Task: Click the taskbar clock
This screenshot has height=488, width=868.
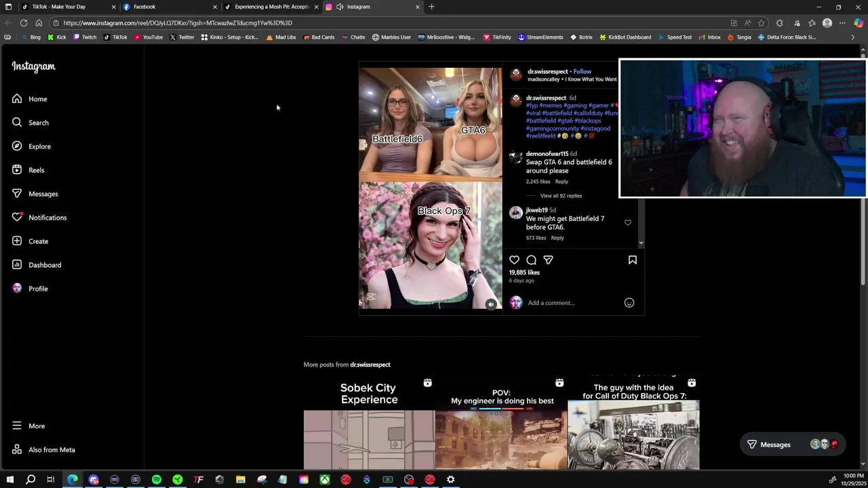Action: click(853, 480)
